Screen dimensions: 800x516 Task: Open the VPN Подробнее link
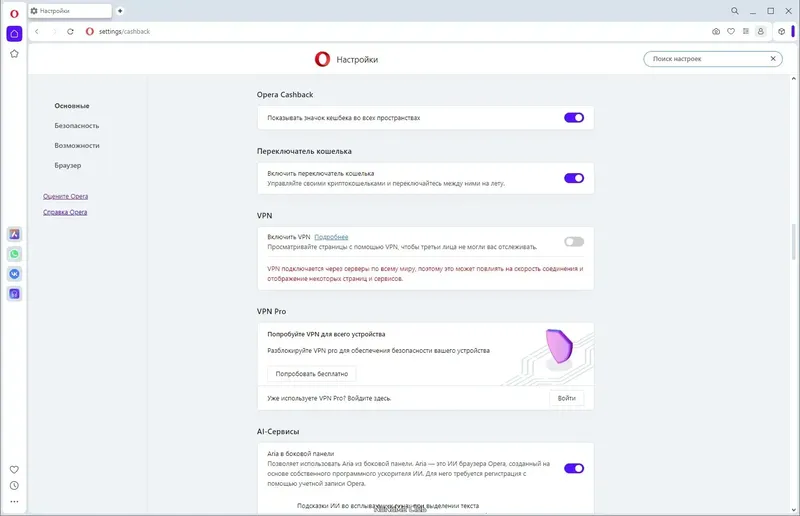point(331,237)
